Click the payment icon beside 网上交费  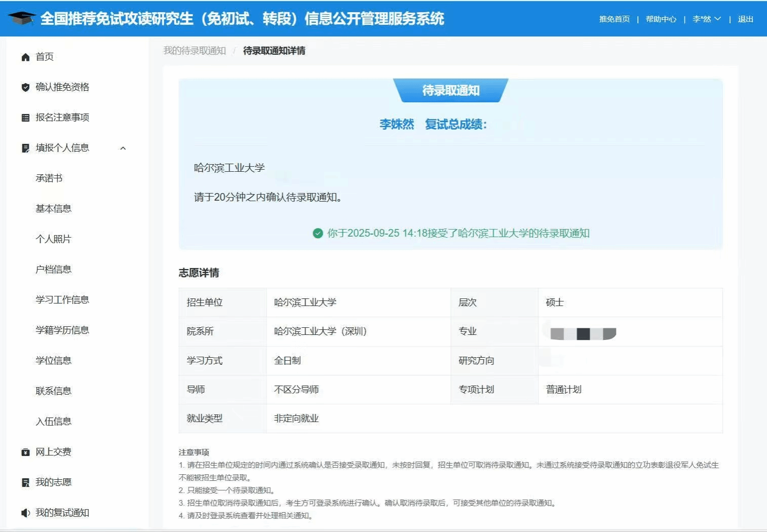25,452
